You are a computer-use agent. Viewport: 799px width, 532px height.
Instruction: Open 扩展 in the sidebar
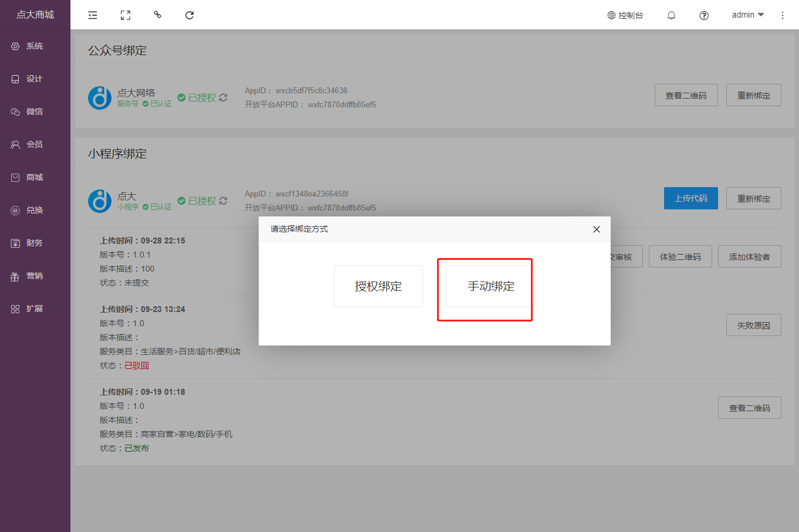click(35, 309)
